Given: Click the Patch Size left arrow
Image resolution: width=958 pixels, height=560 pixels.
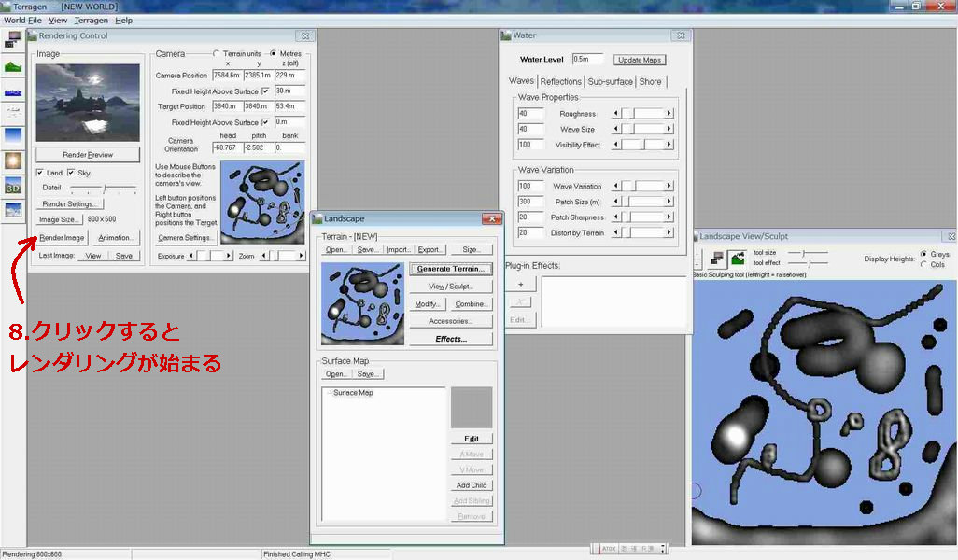Looking at the screenshot, I should [616, 201].
